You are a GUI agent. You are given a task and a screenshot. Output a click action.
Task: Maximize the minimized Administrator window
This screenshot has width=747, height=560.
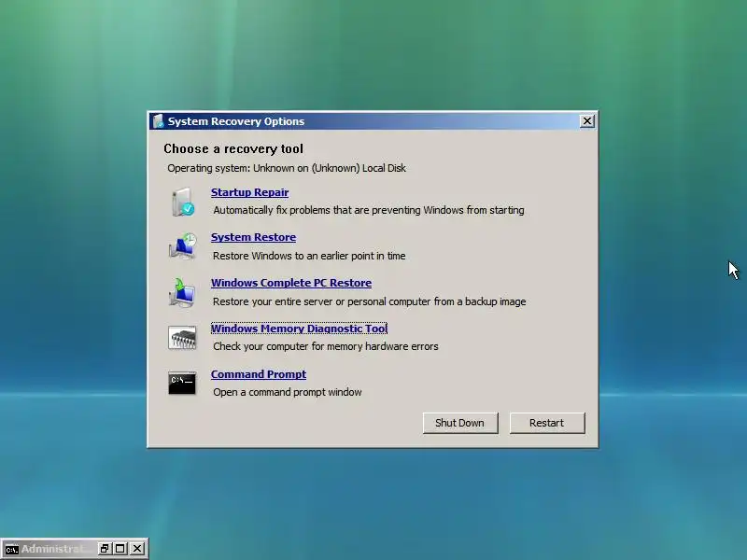click(x=120, y=549)
